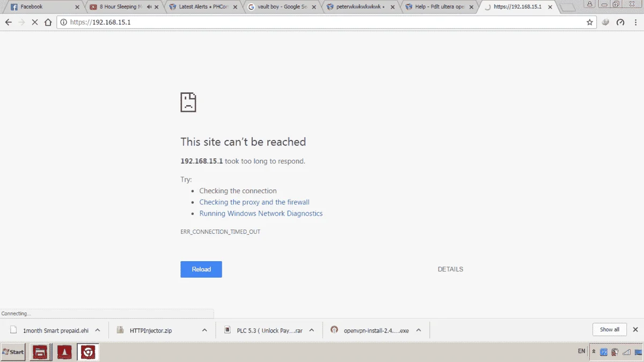Screen dimensions: 644x362
Task: Click the DETAILS link
Action: tap(450, 269)
